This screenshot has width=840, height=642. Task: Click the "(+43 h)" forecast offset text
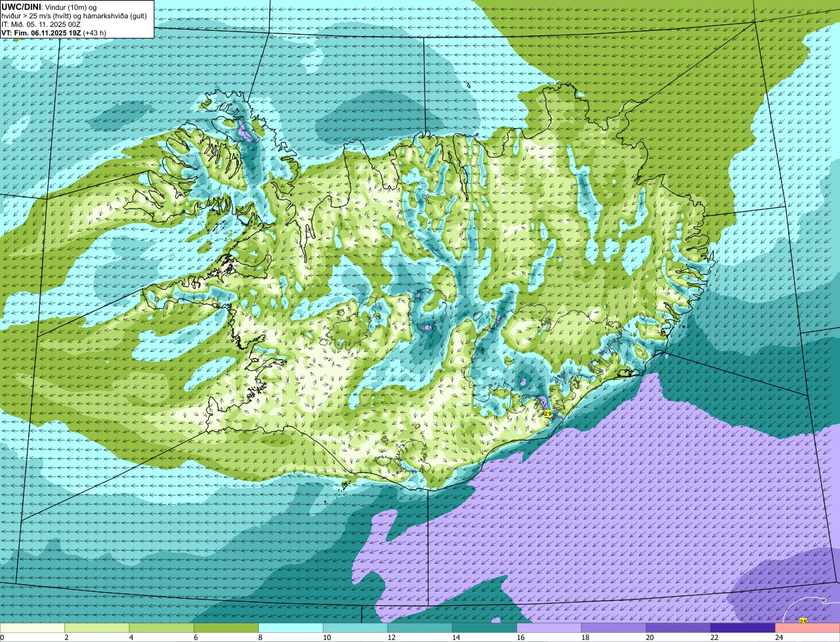[94, 33]
